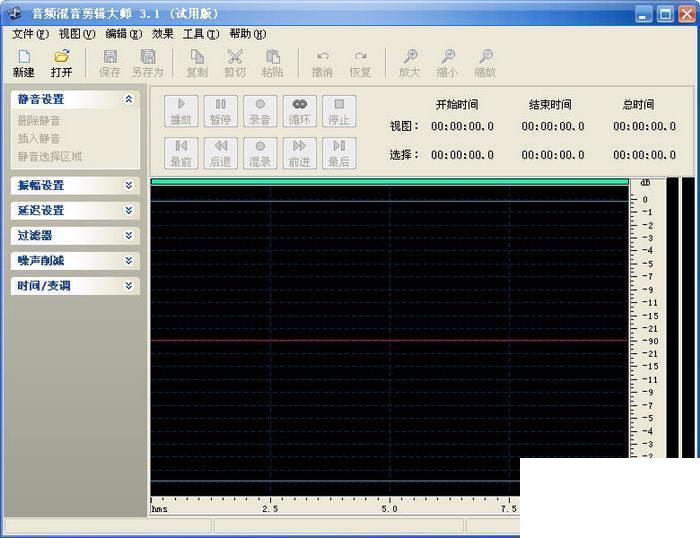Expand the 振幅设置 panel
Viewport: 700px width, 538px height.
pos(129,185)
